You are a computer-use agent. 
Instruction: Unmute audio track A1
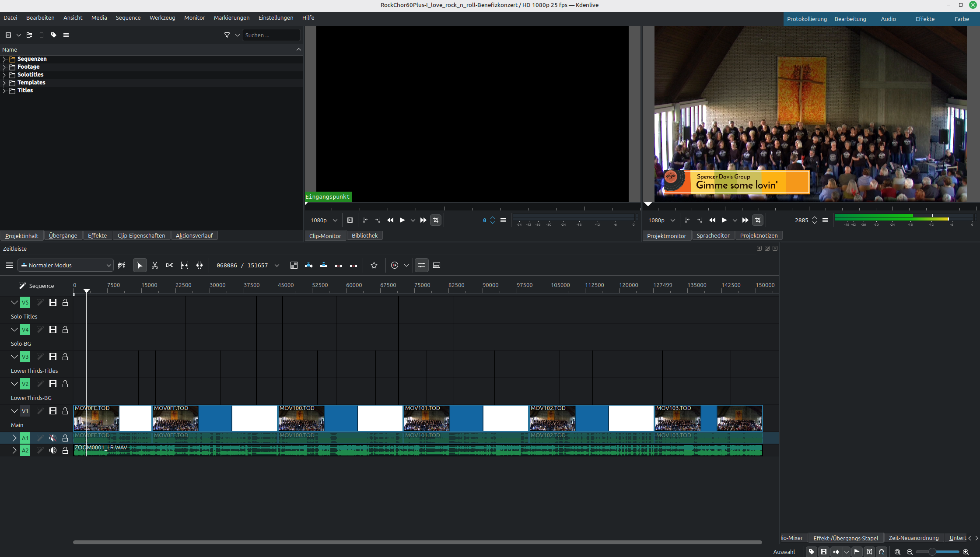[53, 438]
